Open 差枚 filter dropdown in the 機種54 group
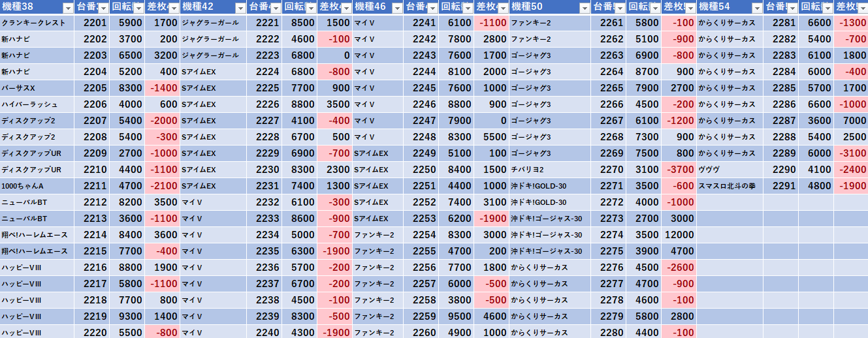The height and width of the screenshot is (338, 868). click(x=862, y=8)
